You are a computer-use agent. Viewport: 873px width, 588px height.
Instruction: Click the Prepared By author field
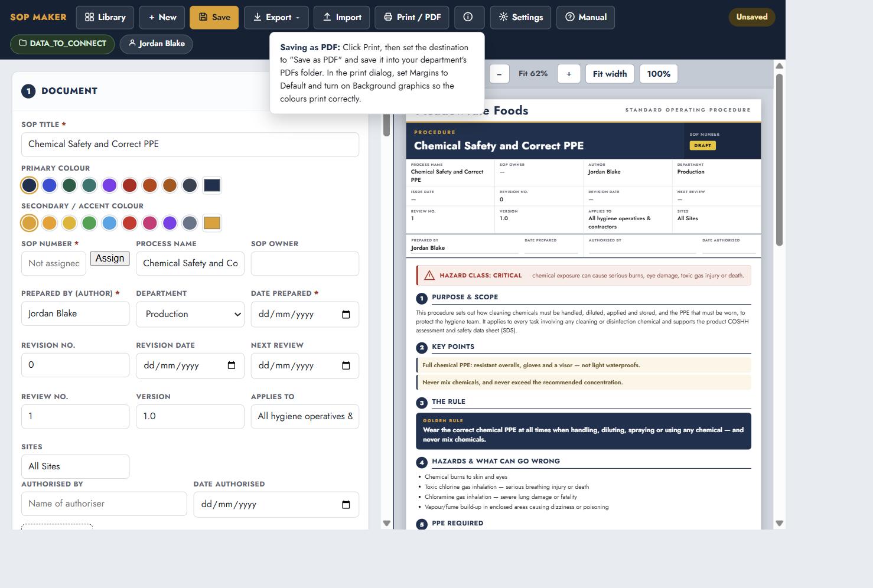click(76, 313)
